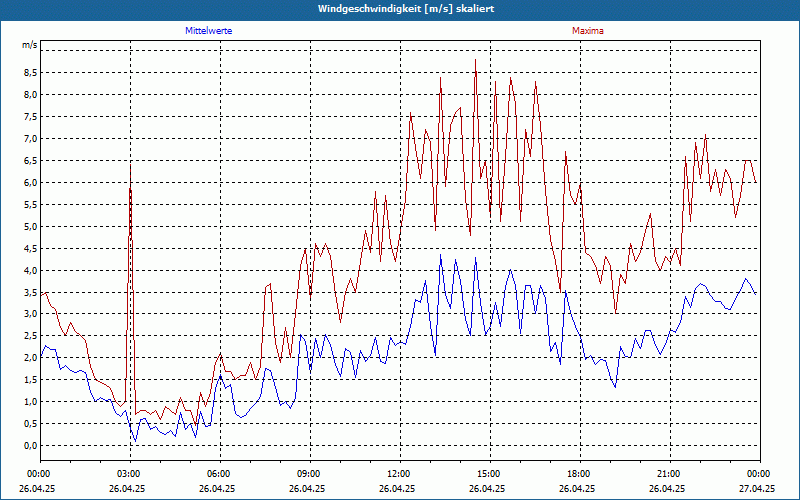Select the red 'Maxima' legend label
The width and height of the screenshot is (800, 500).
(588, 31)
